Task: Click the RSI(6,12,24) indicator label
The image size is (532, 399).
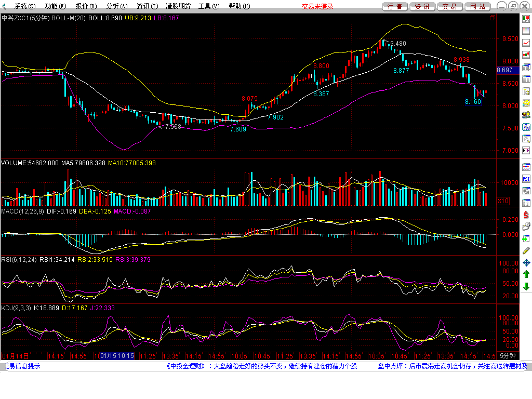Action: tap(19, 260)
